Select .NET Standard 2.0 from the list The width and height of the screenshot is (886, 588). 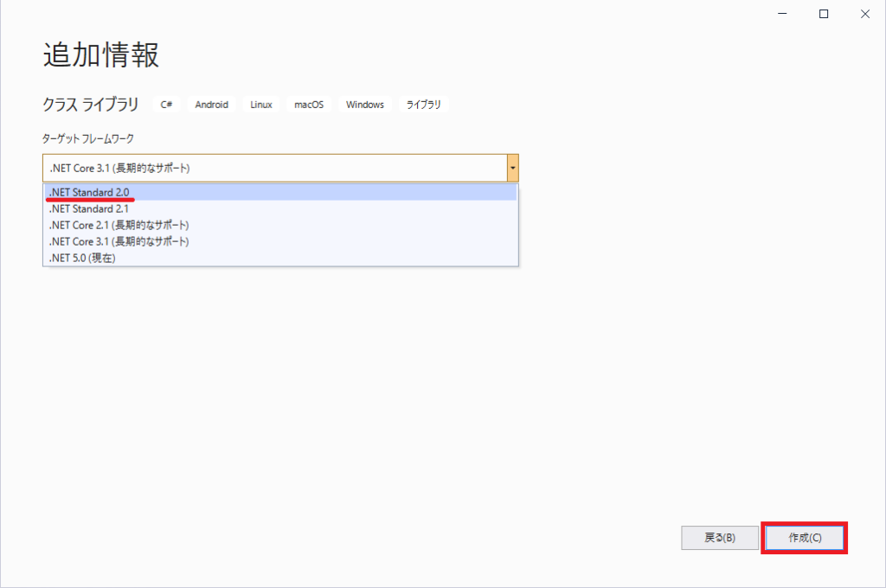click(280, 193)
